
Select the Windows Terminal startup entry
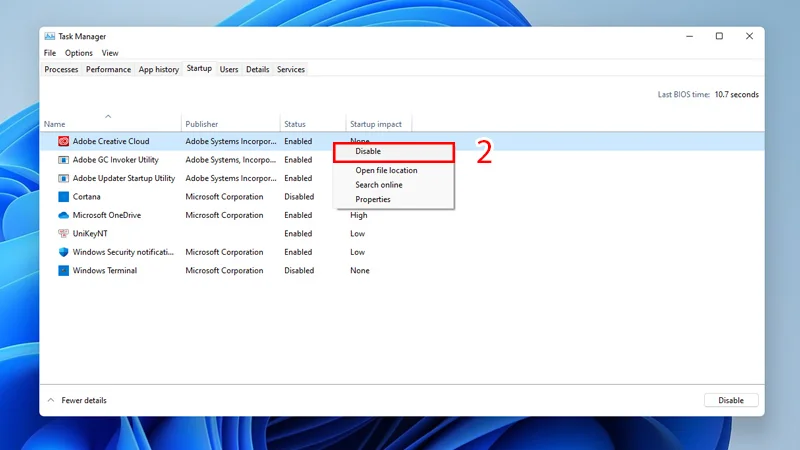(105, 270)
